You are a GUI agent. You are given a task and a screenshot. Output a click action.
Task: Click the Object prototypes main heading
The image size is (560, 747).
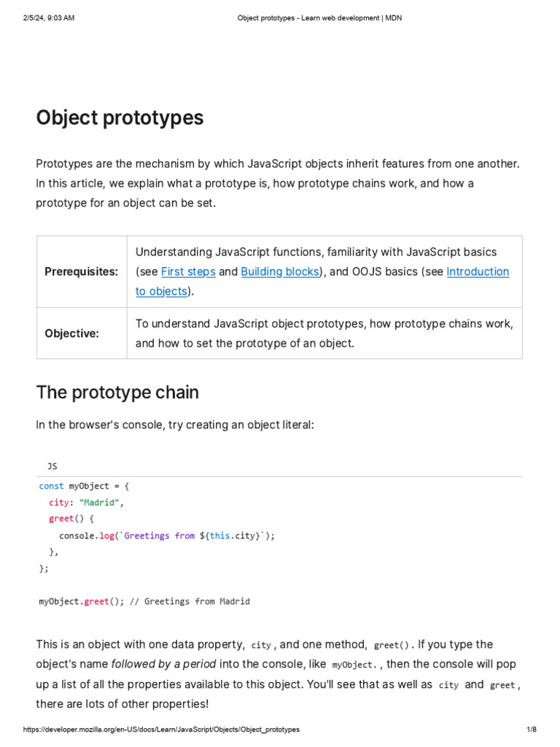point(120,117)
